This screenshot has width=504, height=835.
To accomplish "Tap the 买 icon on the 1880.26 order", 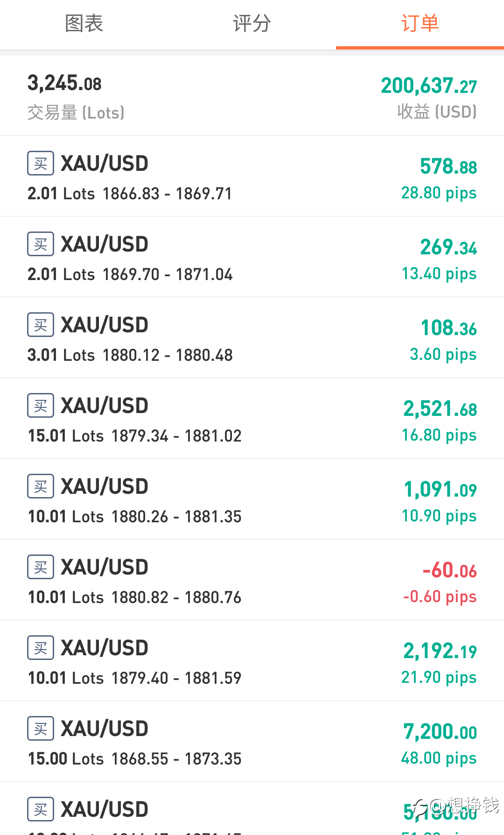I will (x=41, y=486).
